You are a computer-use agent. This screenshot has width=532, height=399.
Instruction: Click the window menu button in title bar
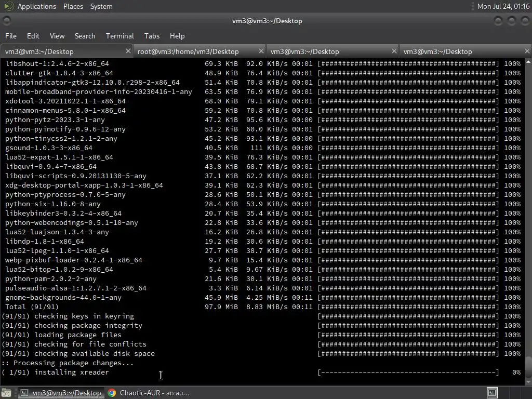6,21
